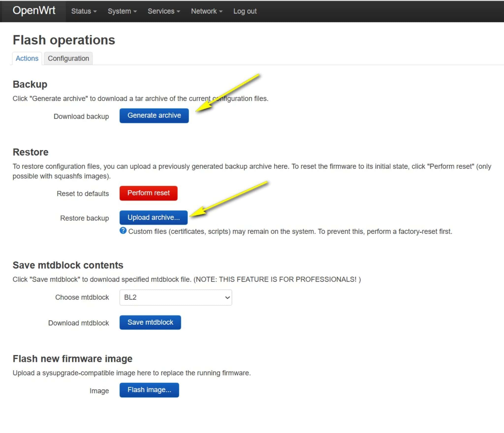Expand the Network navigation menu
The width and height of the screenshot is (504, 433).
point(206,11)
